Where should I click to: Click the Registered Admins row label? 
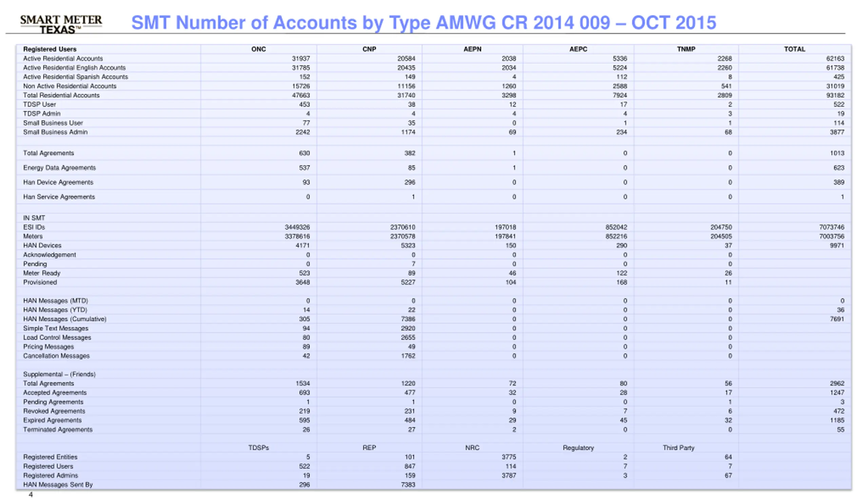[51, 476]
